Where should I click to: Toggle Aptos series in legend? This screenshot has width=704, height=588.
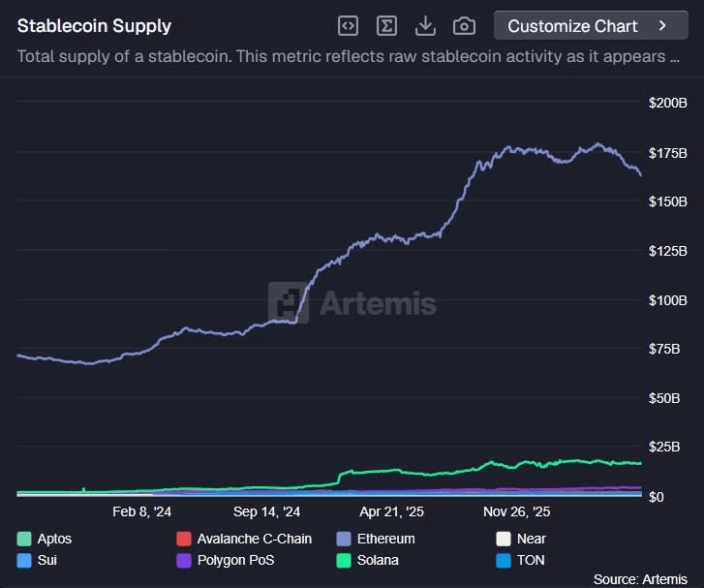pyautogui.click(x=44, y=539)
